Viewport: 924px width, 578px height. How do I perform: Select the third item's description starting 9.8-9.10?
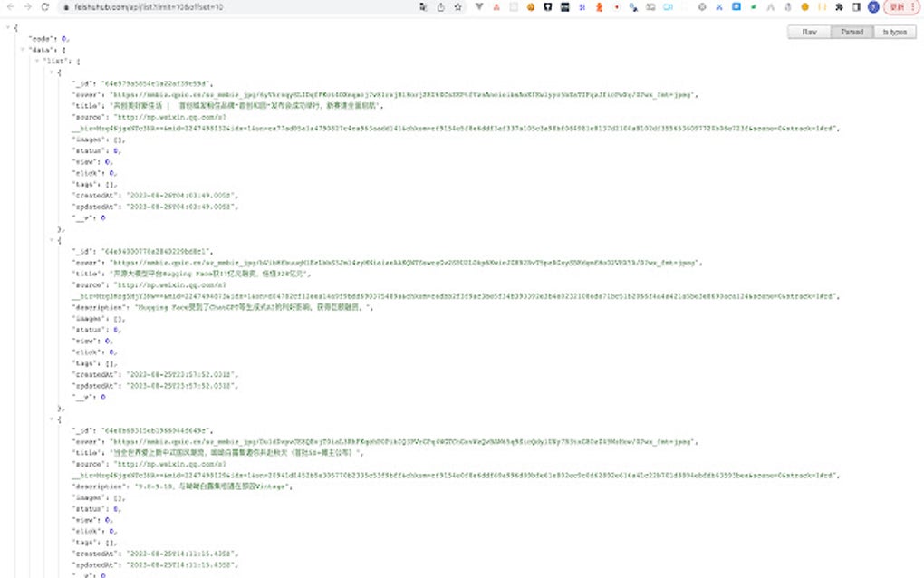coord(212,486)
